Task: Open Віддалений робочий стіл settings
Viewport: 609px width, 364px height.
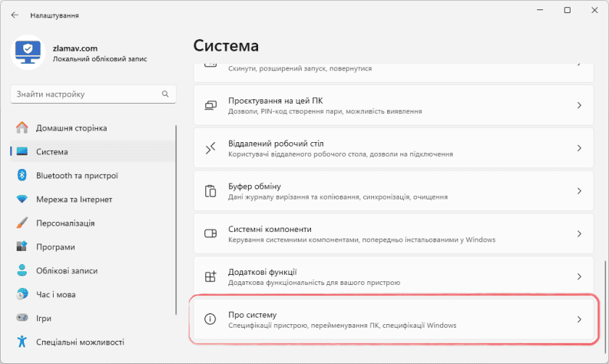Action: click(394, 148)
